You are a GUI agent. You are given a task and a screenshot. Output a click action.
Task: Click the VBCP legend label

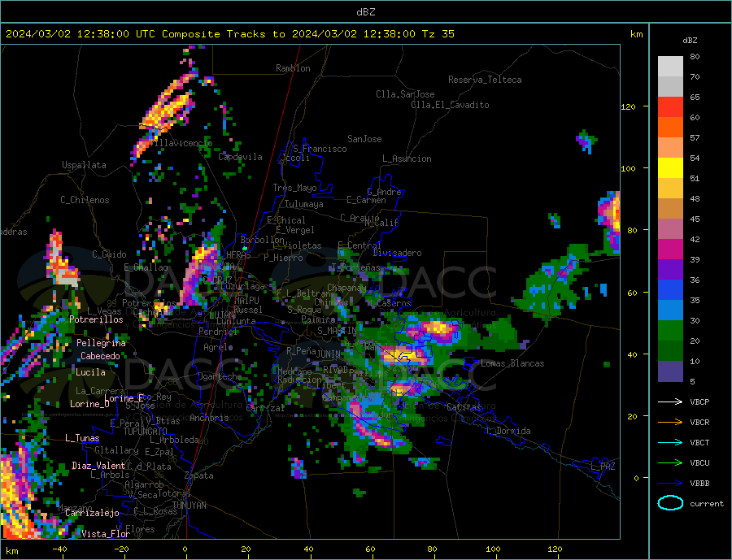pyautogui.click(x=699, y=402)
